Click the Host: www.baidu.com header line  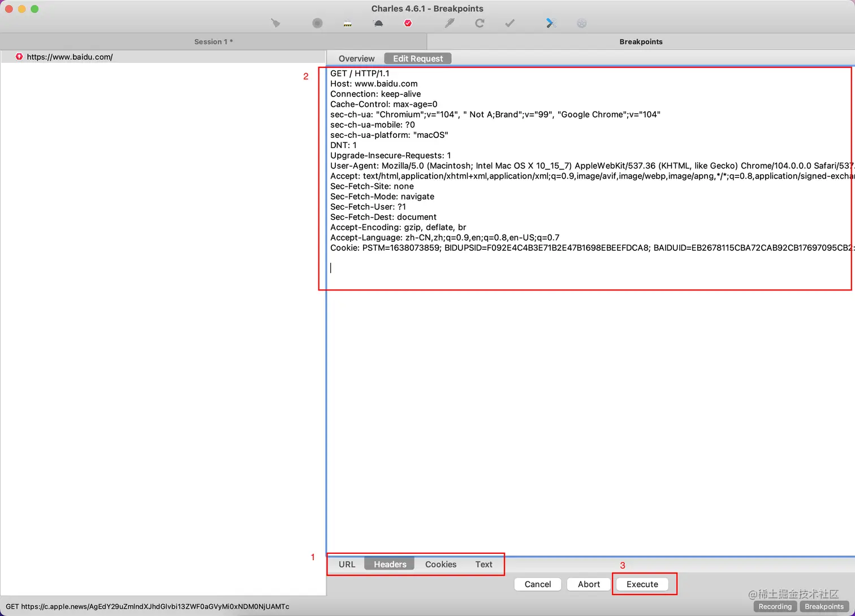click(374, 84)
